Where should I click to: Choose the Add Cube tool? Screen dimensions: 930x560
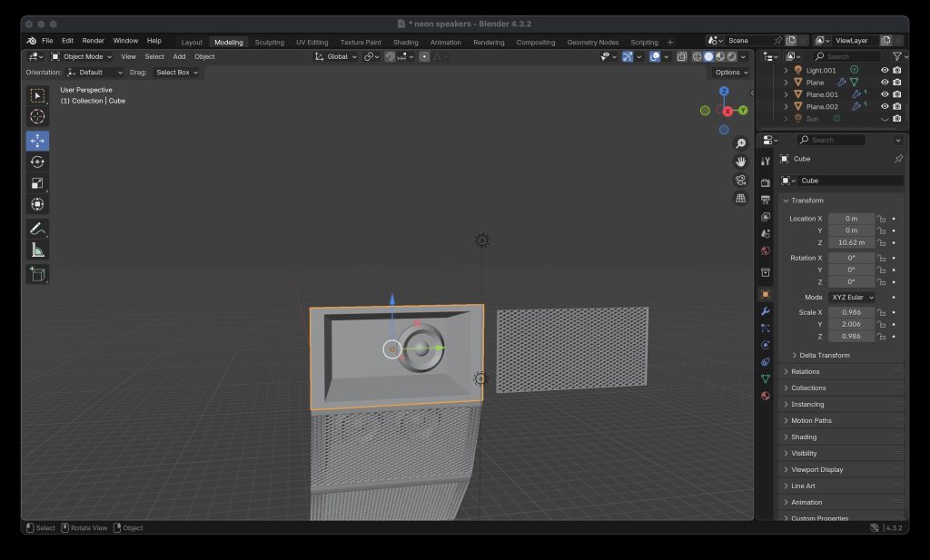tap(37, 273)
